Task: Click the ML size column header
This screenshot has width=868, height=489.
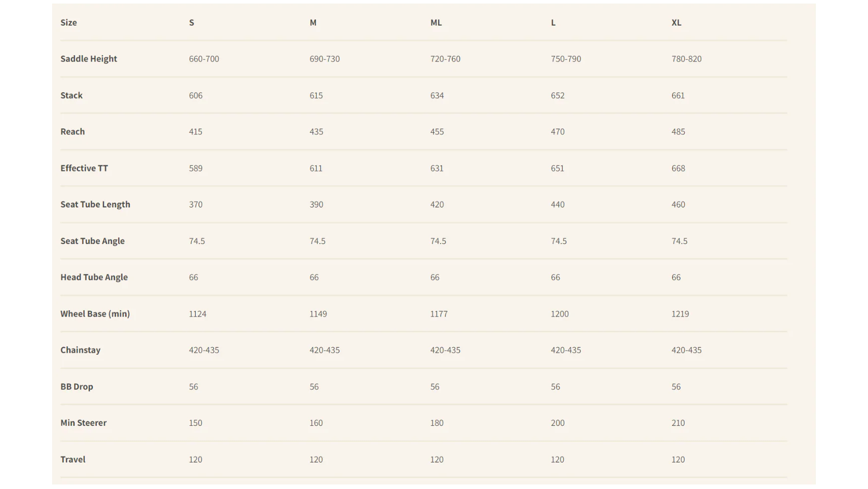Action: pyautogui.click(x=436, y=23)
